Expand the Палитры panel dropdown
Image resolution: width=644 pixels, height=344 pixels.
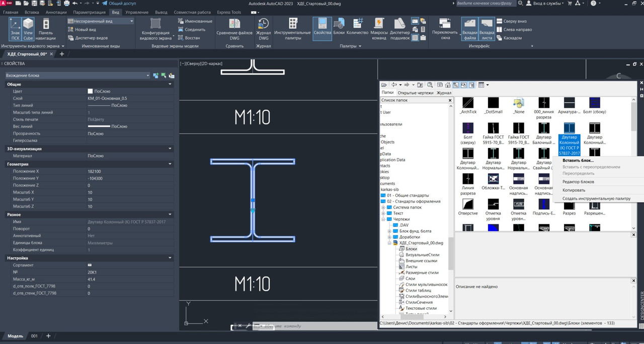click(x=351, y=46)
